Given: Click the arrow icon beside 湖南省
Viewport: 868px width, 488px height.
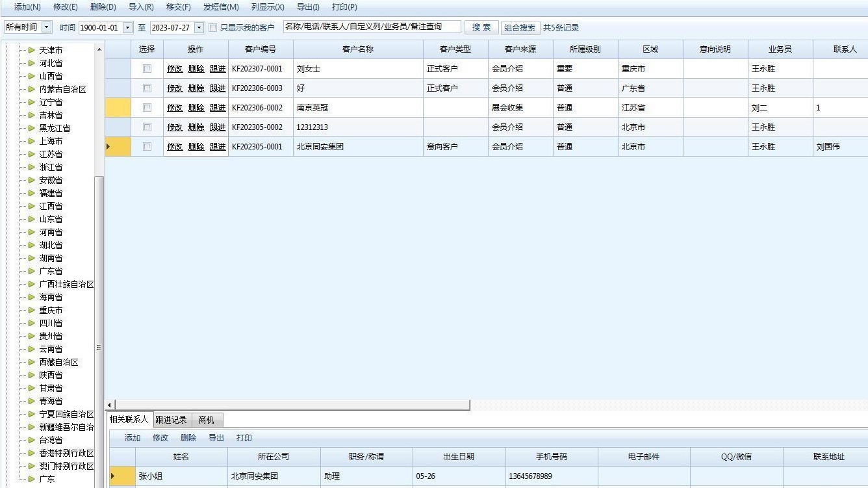Looking at the screenshot, I should coord(31,258).
